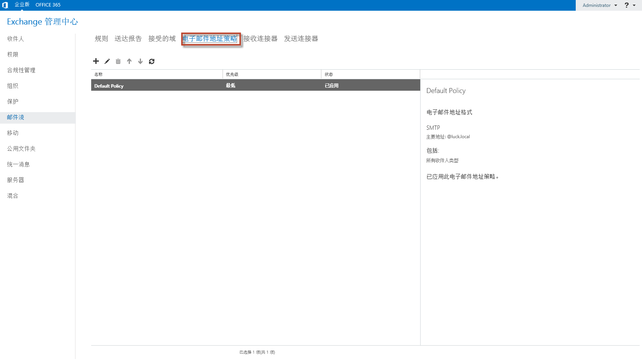The height and width of the screenshot is (364, 642).
Task: Click the 已应用 status cell
Action: 332,86
